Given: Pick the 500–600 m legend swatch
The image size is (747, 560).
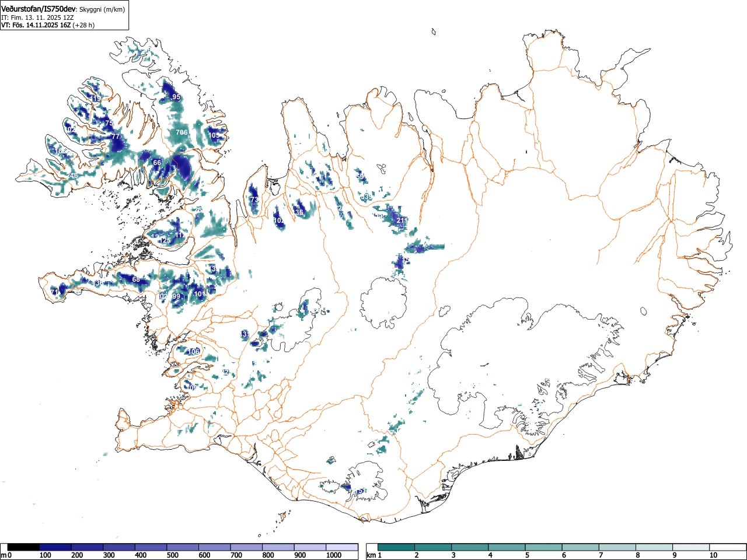Looking at the screenshot, I should [x=183, y=547].
